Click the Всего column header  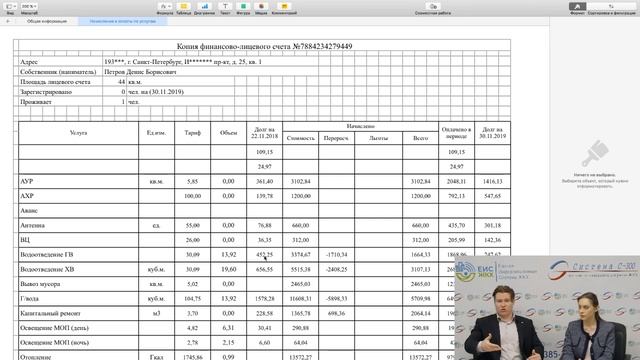click(x=420, y=138)
